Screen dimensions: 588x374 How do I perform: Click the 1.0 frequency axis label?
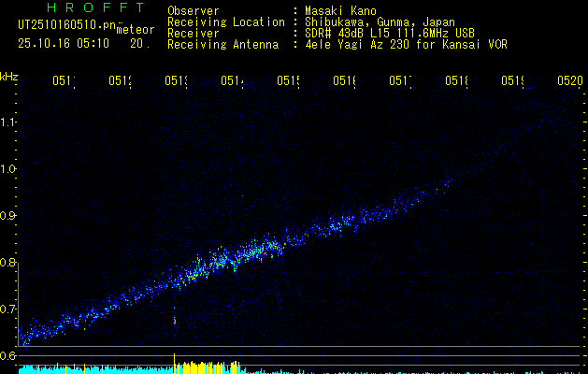click(x=8, y=169)
